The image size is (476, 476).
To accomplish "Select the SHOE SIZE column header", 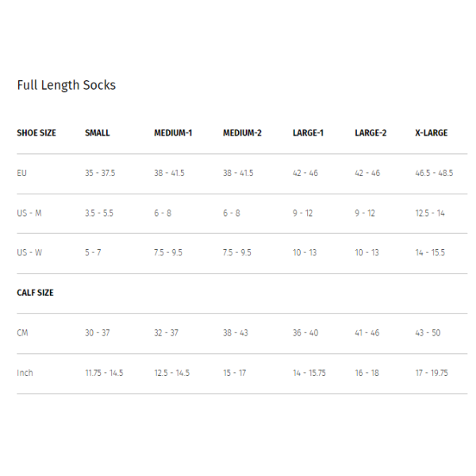I will tap(36, 133).
